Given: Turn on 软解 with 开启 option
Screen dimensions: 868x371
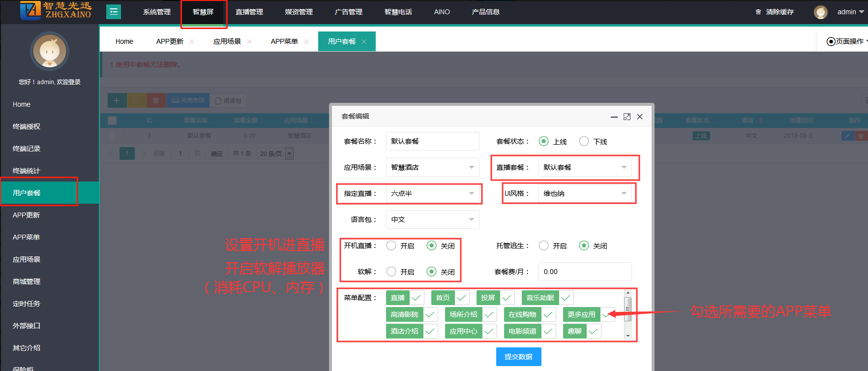Looking at the screenshot, I should pyautogui.click(x=391, y=272).
